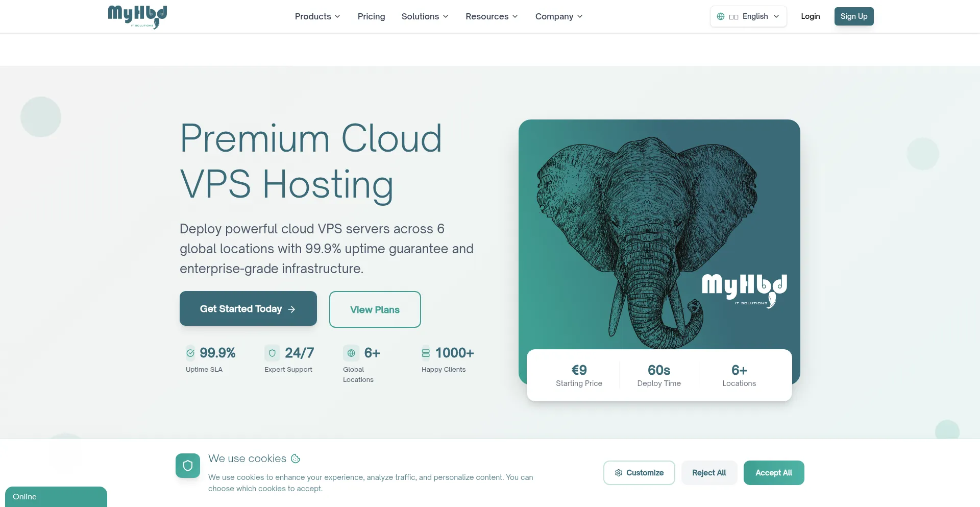Click the checkmark icon beside 99.9% uptime

tap(190, 353)
